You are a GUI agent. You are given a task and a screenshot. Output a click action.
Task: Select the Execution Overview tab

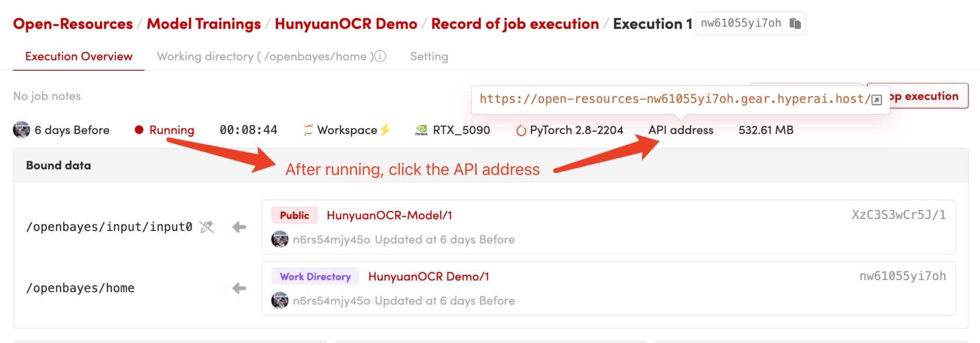(79, 57)
